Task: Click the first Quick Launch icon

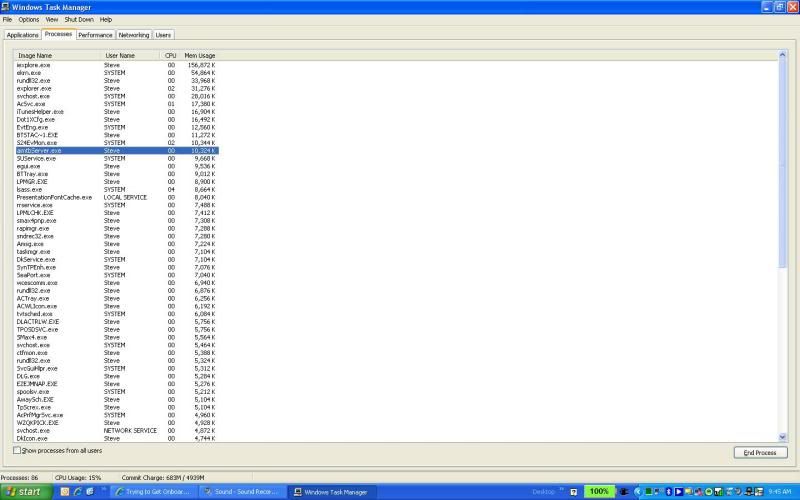Action: [65, 492]
